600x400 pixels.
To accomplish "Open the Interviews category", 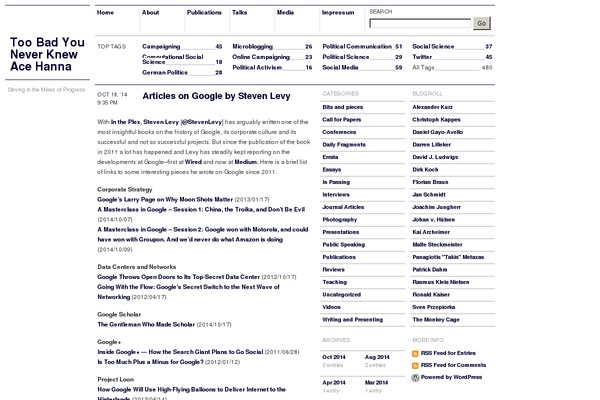I will click(x=336, y=195).
